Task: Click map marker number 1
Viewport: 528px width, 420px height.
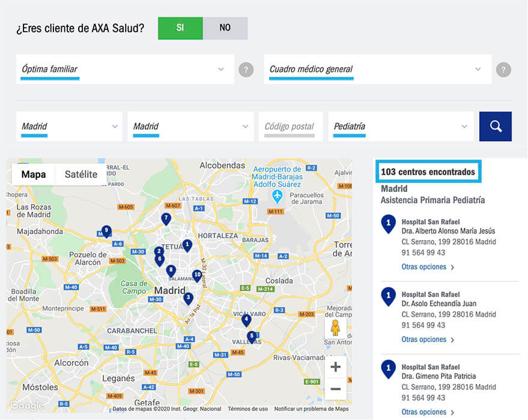Action: pos(187,245)
